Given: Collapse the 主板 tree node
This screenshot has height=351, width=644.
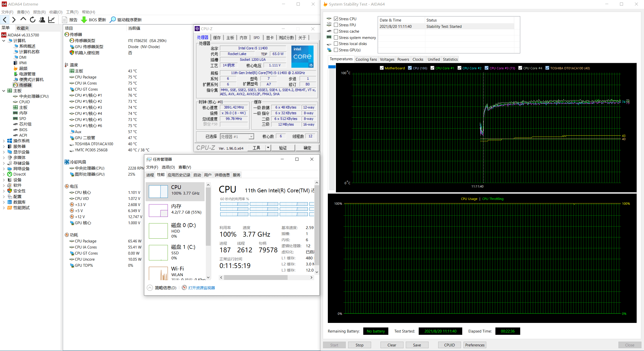Looking at the screenshot, I should click(4, 91).
